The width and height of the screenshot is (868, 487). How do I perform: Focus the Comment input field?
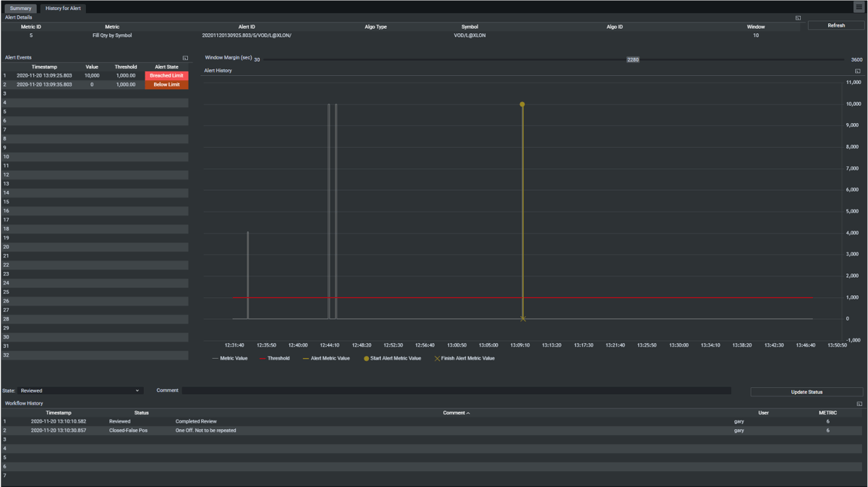[456, 391]
